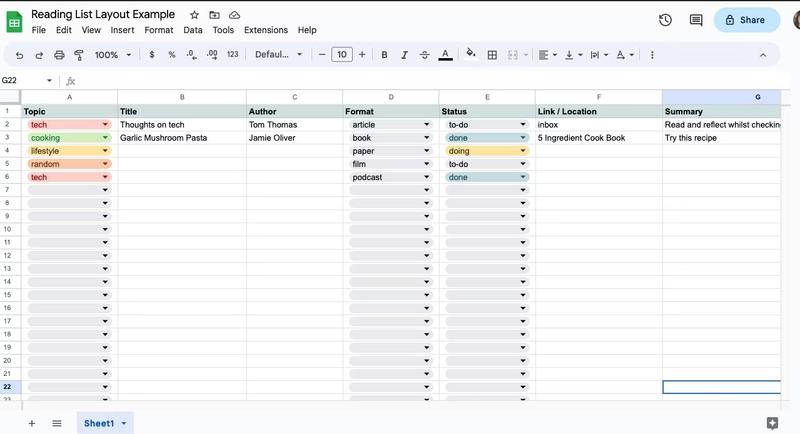Open the Format menu

click(159, 30)
